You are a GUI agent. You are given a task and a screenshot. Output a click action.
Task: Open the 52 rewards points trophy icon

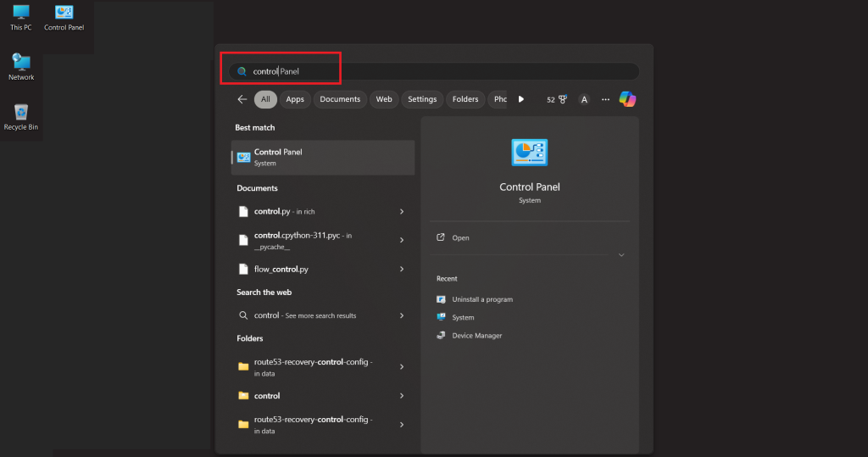(557, 100)
